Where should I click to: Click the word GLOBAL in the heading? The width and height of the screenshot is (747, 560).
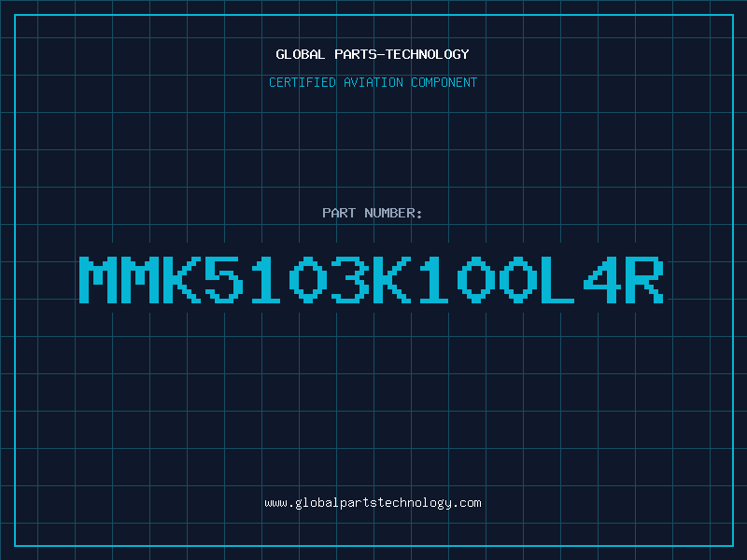300,54
